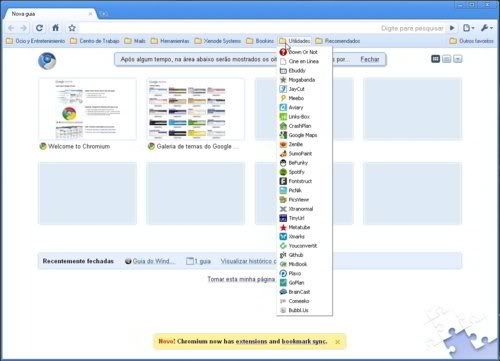Viewport: 500px width, 361px height.
Task: Open the Welcome to Chromium thumbnail
Action: (x=87, y=114)
